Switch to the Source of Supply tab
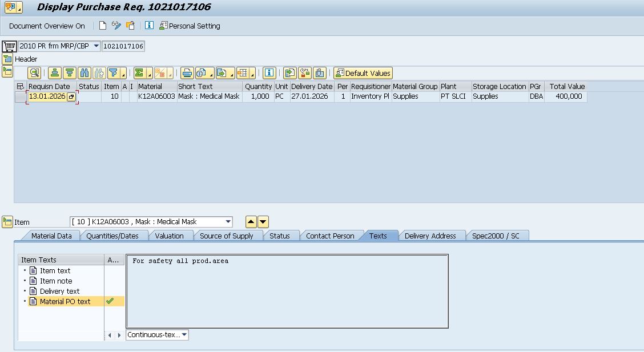The width and height of the screenshot is (644, 352). [226, 236]
